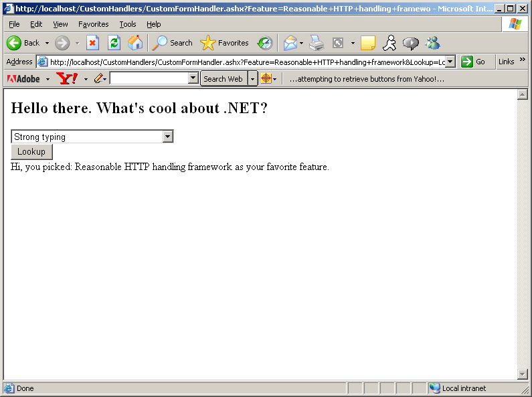
Task: Open the Strong typing feature dropdown
Action: [92, 137]
